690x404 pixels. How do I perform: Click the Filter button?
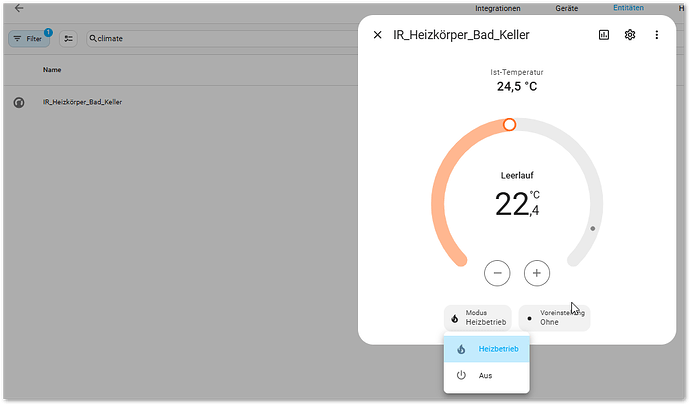(29, 38)
